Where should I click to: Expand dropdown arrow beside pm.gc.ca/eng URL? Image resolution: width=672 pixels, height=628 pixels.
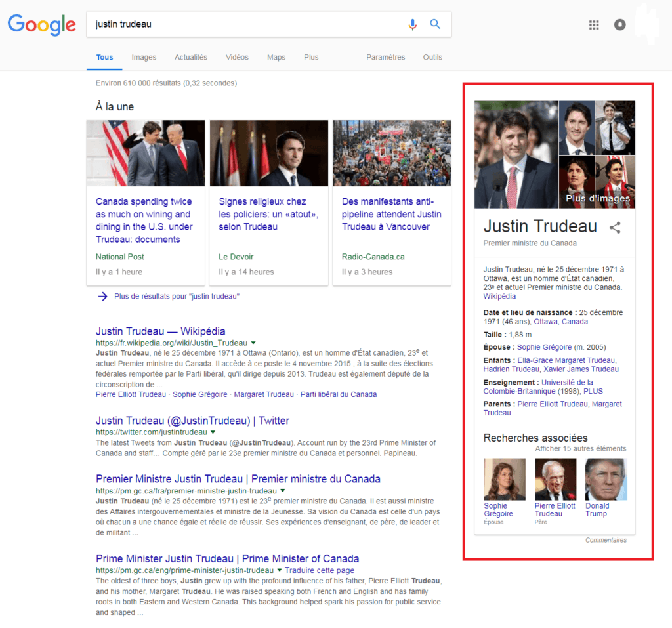[280, 570]
